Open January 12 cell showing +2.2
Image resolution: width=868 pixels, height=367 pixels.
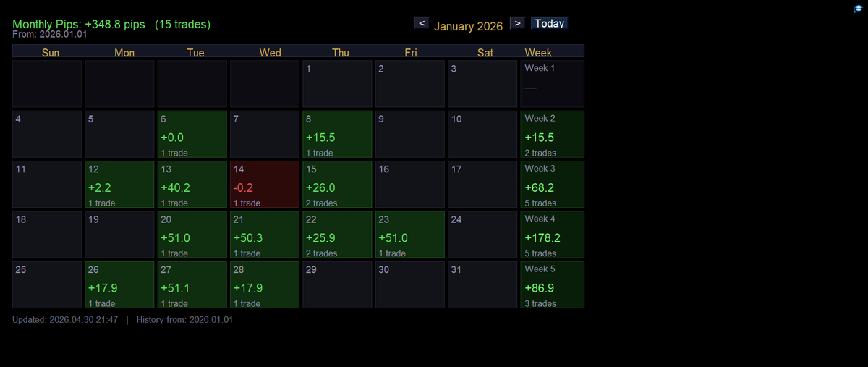(119, 184)
